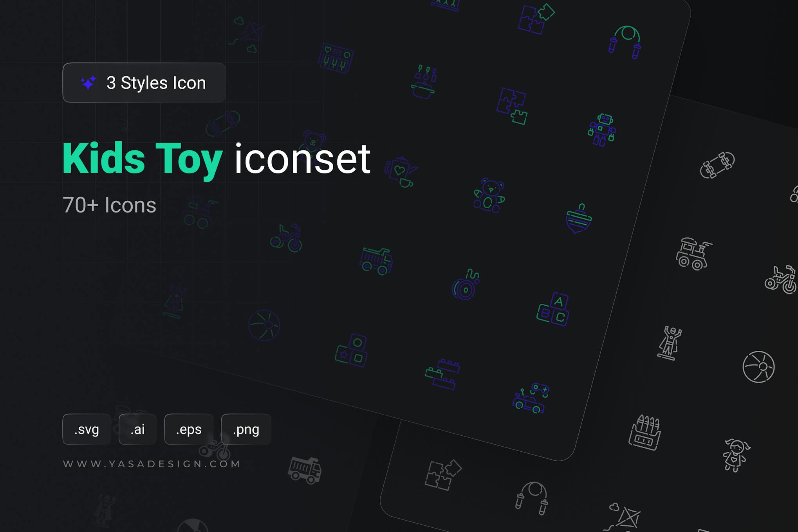
Task: Select the yo-yo icon
Action: 466,285
